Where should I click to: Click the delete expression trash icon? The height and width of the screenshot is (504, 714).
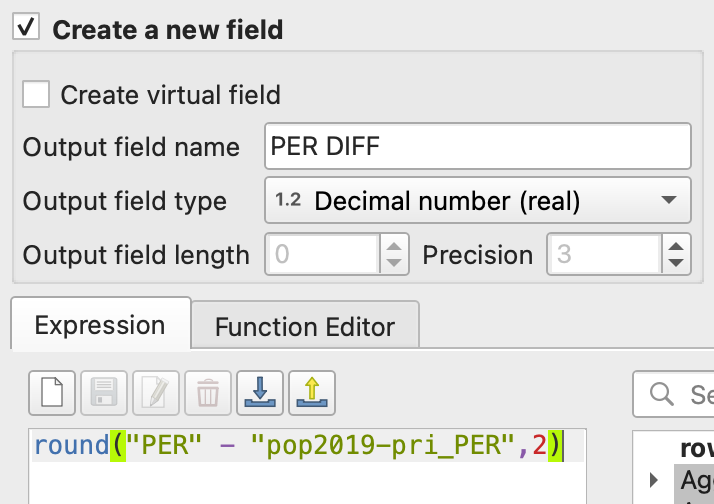208,393
